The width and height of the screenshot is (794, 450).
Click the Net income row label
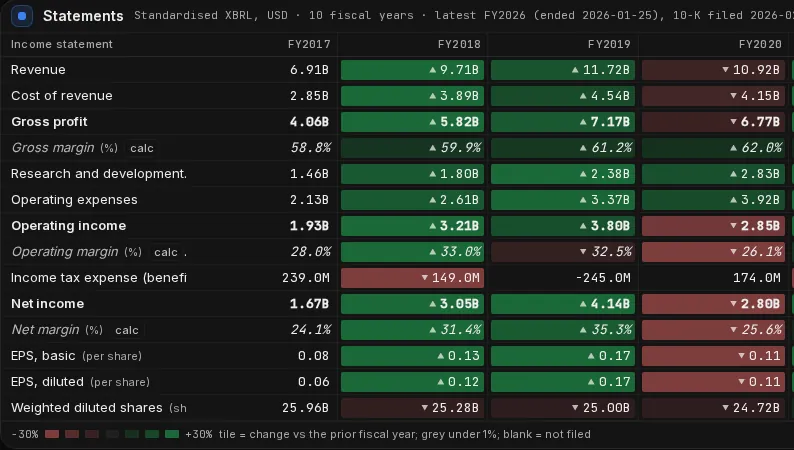click(x=48, y=304)
